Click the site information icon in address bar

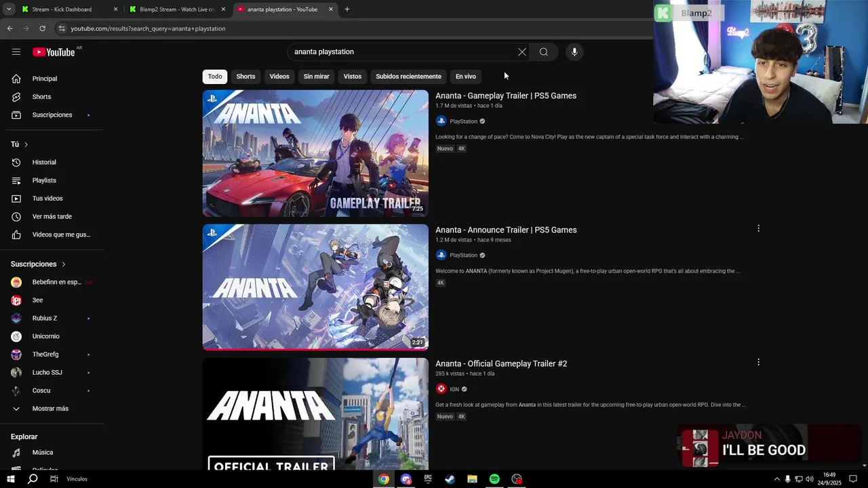pyautogui.click(x=62, y=28)
